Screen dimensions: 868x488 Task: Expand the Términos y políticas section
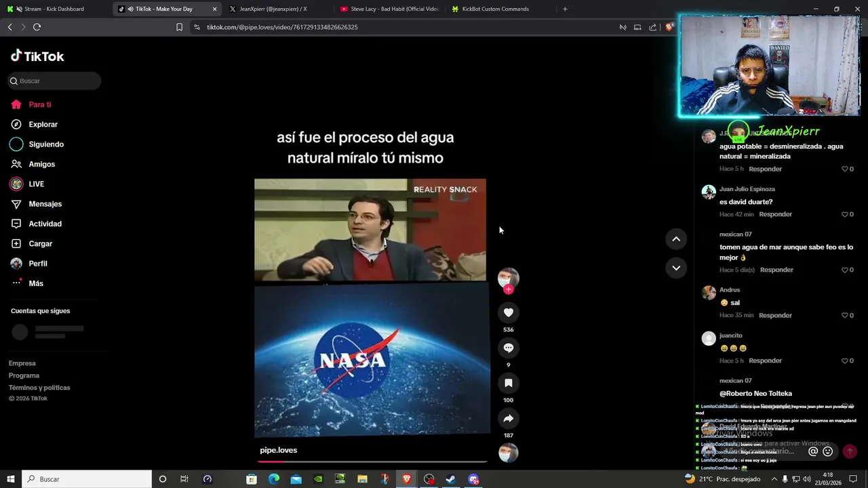pos(39,388)
